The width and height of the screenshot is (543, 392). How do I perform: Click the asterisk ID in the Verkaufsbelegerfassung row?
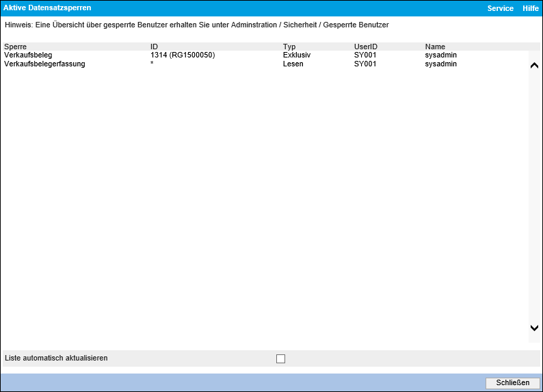coord(152,64)
